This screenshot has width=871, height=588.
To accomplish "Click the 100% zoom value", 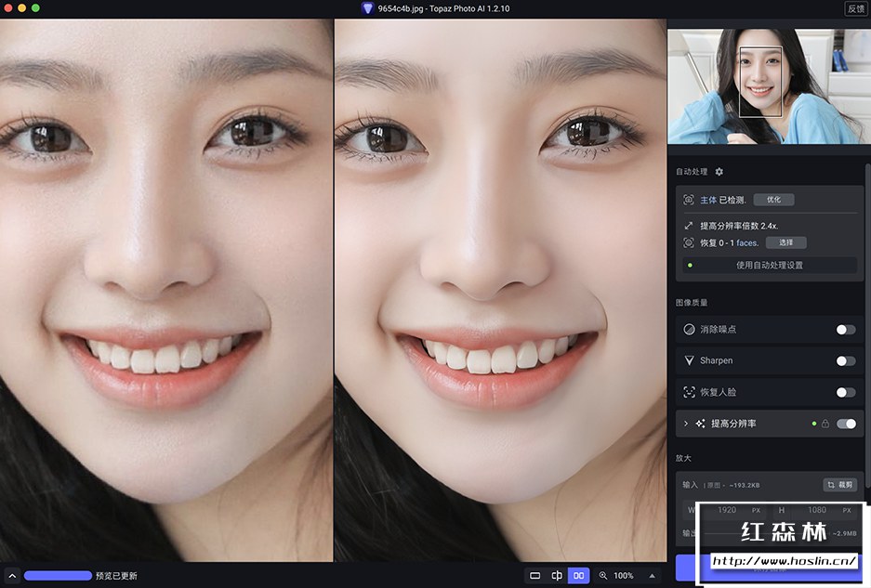I will 623,576.
